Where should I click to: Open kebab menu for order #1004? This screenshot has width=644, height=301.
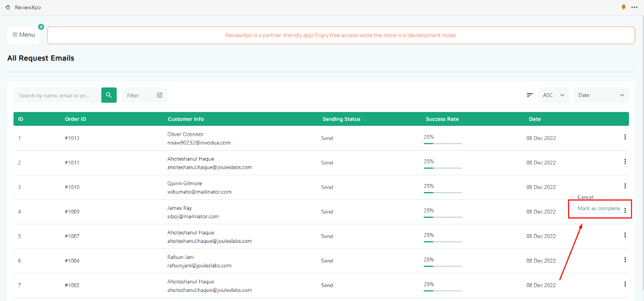click(625, 260)
